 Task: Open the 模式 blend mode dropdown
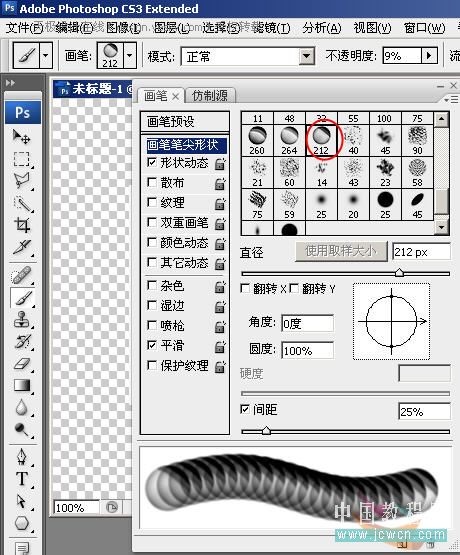pyautogui.click(x=306, y=56)
